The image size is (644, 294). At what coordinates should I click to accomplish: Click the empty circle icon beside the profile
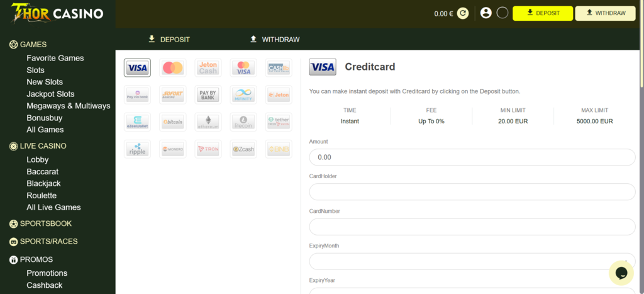(502, 13)
